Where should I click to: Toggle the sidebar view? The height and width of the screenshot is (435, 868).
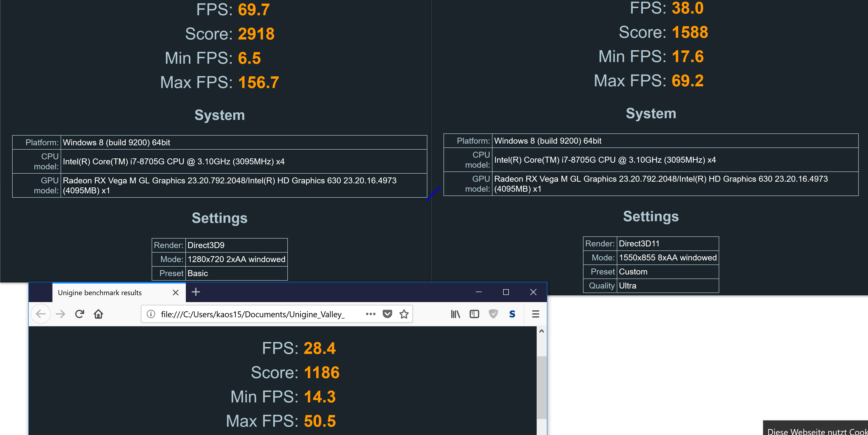[x=474, y=314]
